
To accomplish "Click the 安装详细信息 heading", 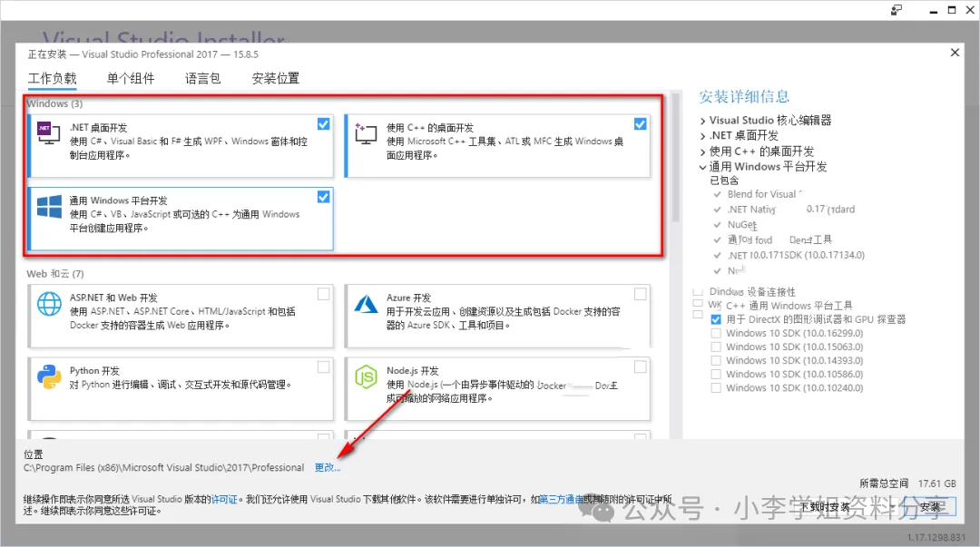I will [744, 97].
